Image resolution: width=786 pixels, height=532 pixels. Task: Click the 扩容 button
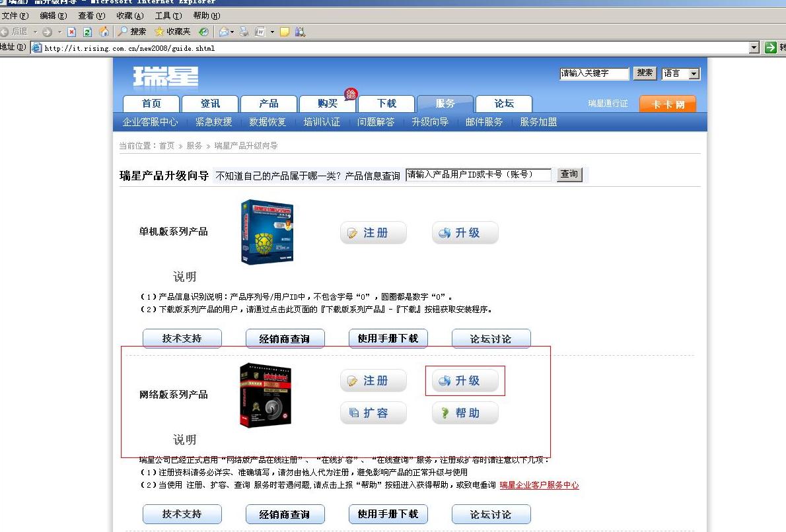[373, 413]
